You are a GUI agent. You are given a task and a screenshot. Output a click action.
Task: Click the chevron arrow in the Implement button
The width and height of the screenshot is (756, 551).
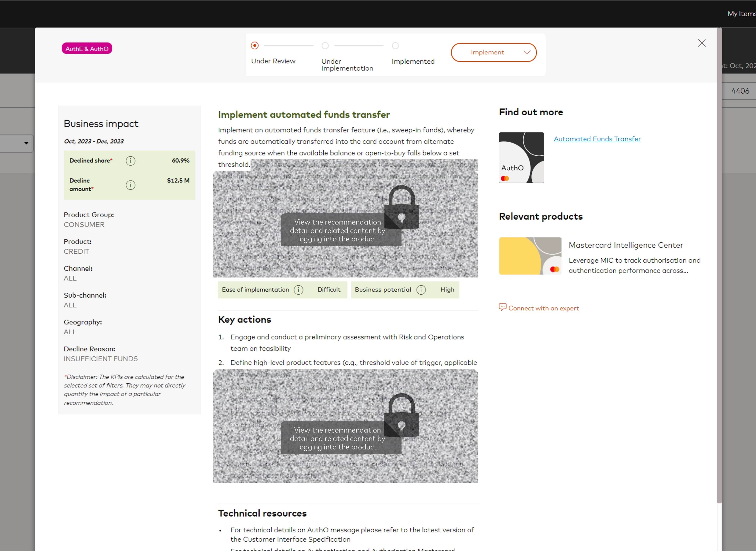point(527,52)
